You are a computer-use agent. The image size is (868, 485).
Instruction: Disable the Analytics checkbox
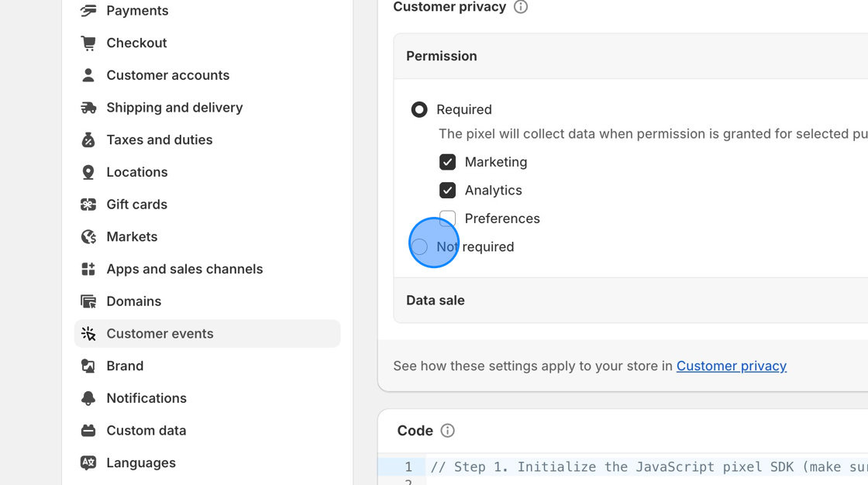[447, 190]
